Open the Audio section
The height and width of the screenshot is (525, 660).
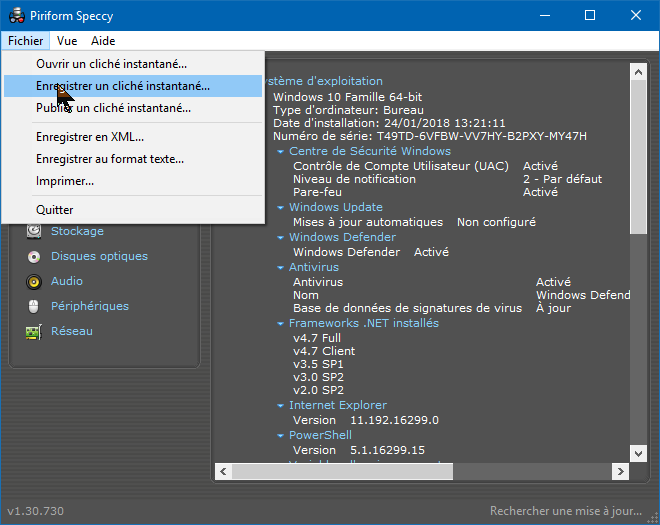[67, 281]
